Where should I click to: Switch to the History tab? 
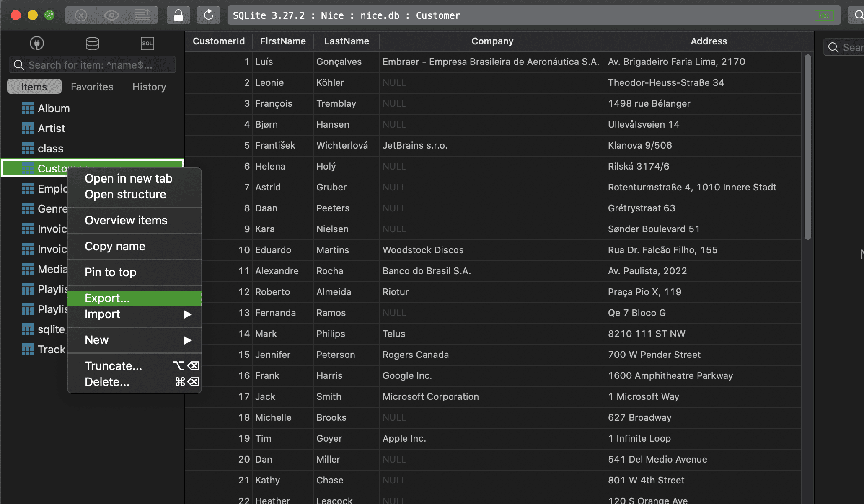pyautogui.click(x=149, y=87)
